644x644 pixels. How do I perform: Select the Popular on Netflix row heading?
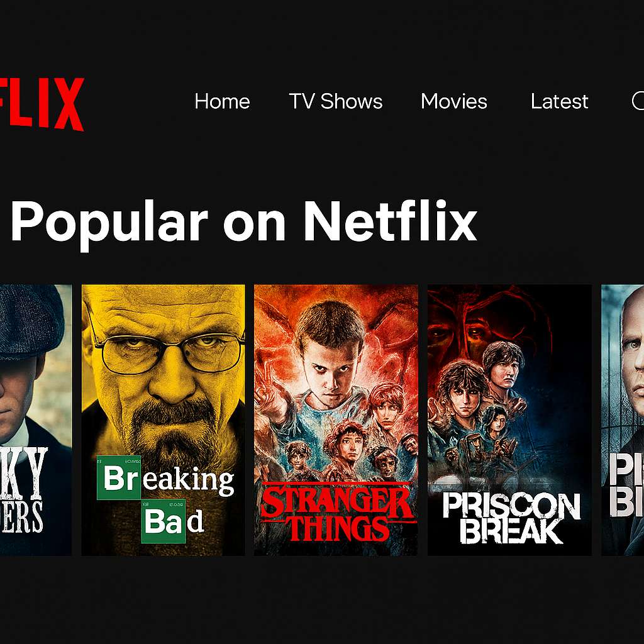pos(244,223)
